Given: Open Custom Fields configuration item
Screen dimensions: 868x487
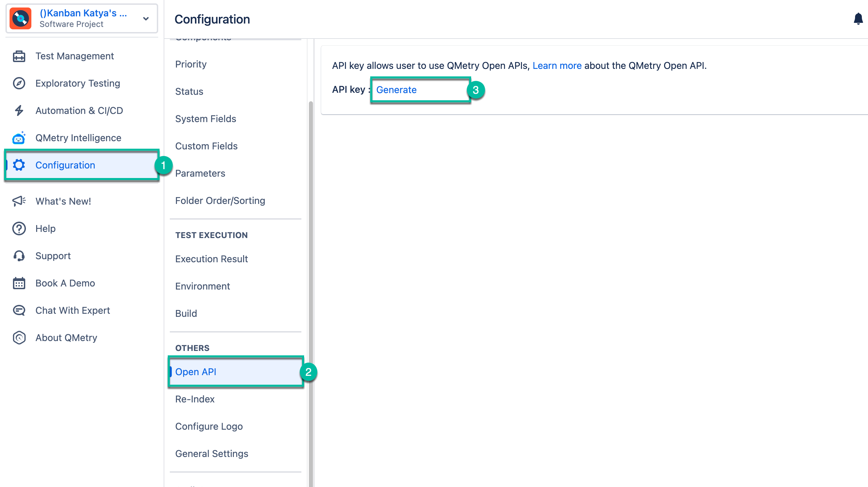Looking at the screenshot, I should click(206, 146).
